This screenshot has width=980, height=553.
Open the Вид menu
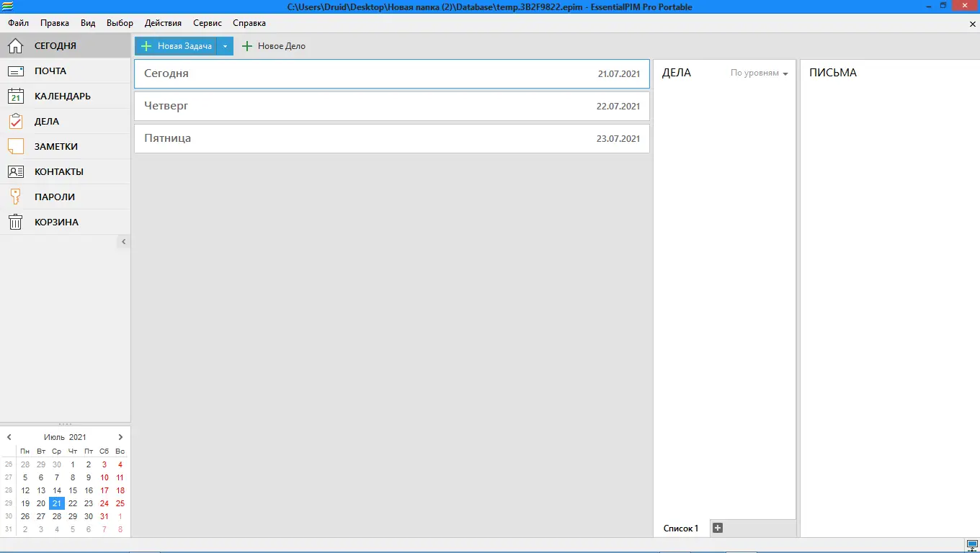(x=88, y=23)
